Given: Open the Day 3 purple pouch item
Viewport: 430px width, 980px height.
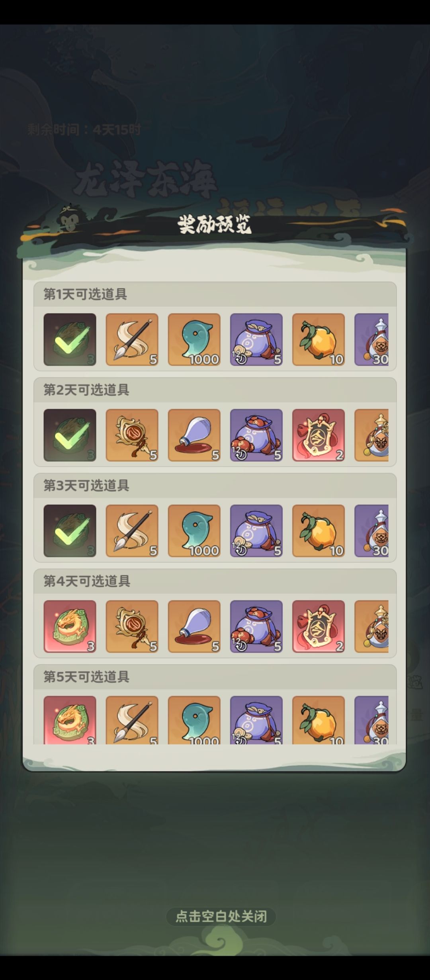Looking at the screenshot, I should click(256, 531).
